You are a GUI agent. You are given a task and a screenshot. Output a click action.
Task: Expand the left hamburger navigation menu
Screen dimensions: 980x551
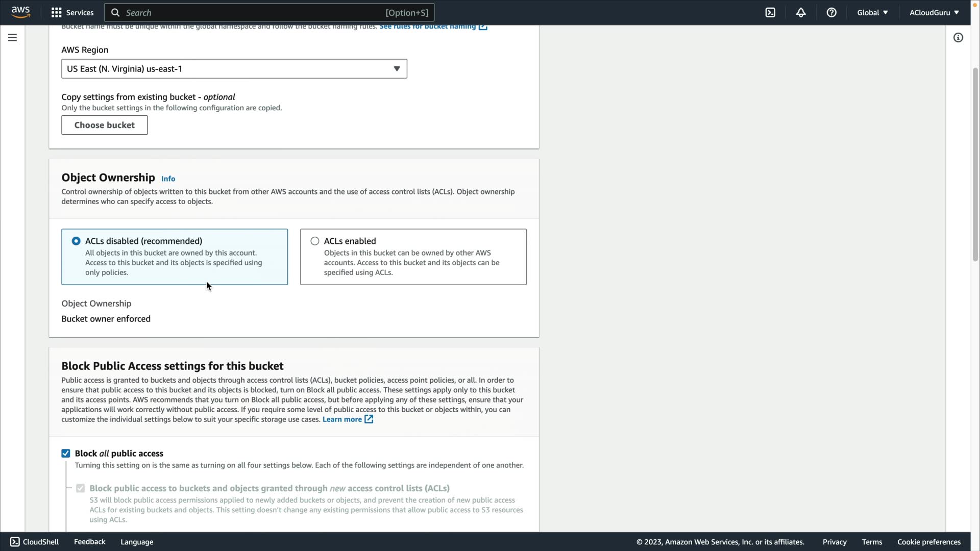[x=12, y=37]
